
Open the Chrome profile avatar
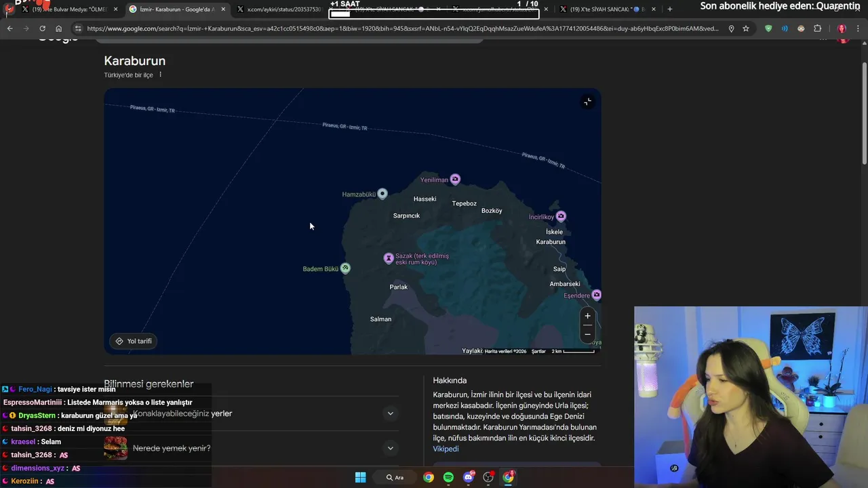click(x=842, y=28)
